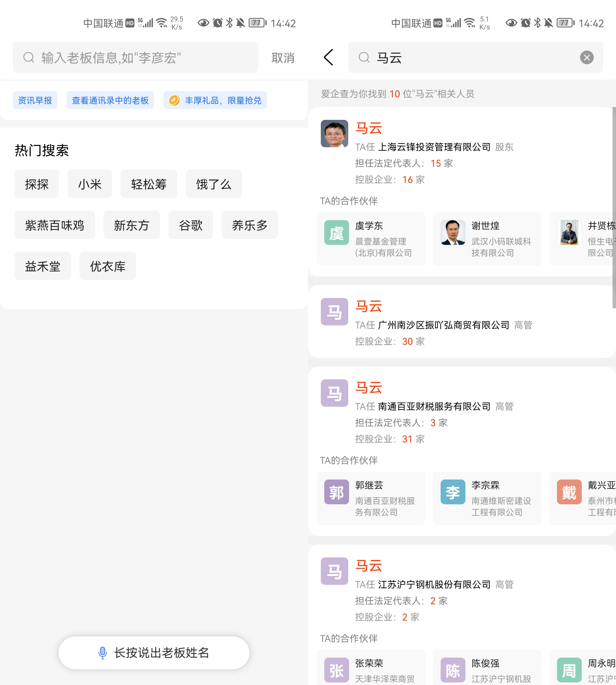Select hot search 益禾堂

coord(43,266)
